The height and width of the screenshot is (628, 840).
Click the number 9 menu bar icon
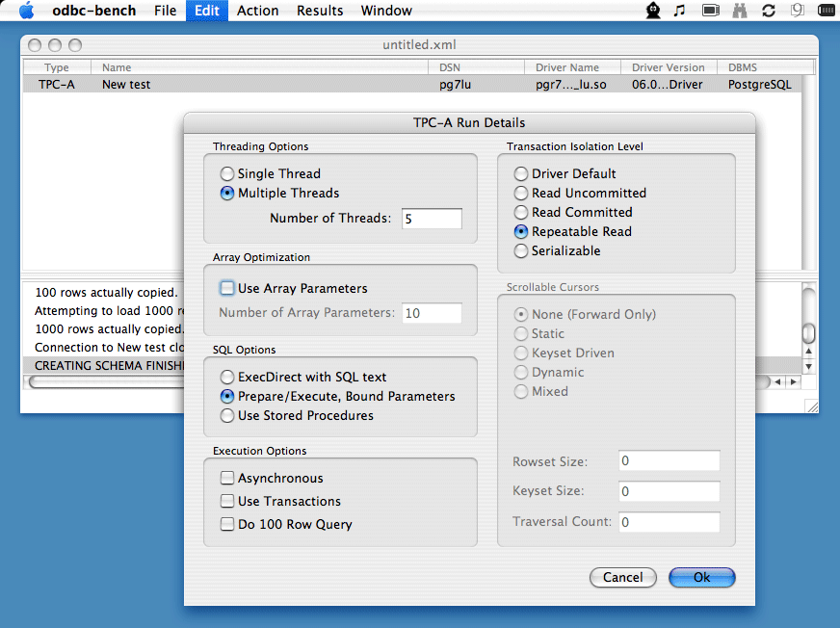click(797, 11)
